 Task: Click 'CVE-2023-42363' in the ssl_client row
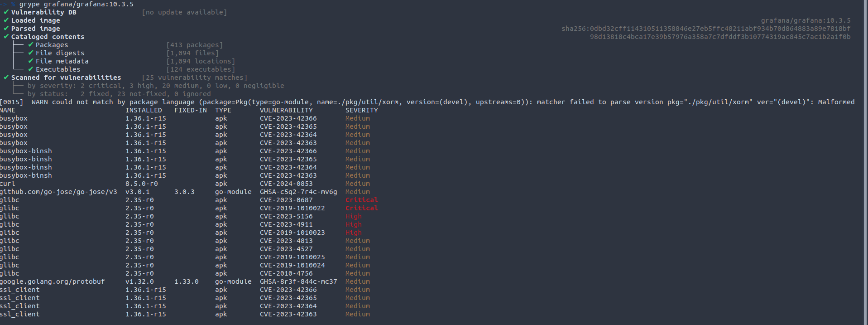[288, 314]
